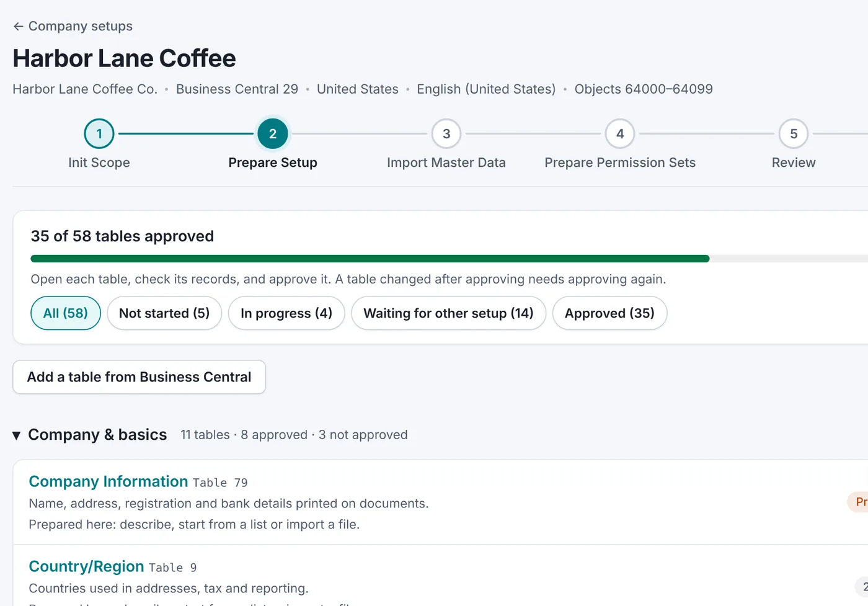Viewport: 868px width, 606px height.
Task: Click Add a table from Business Central
Action: click(139, 377)
